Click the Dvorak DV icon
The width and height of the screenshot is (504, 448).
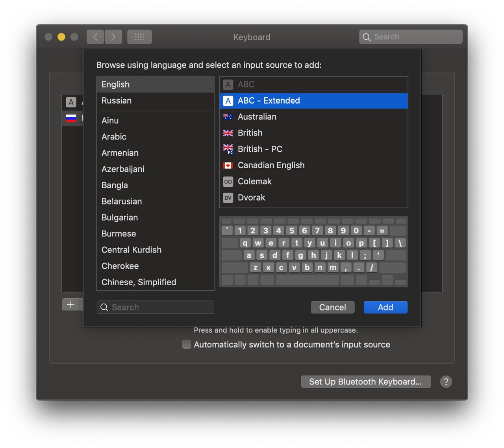point(228,198)
